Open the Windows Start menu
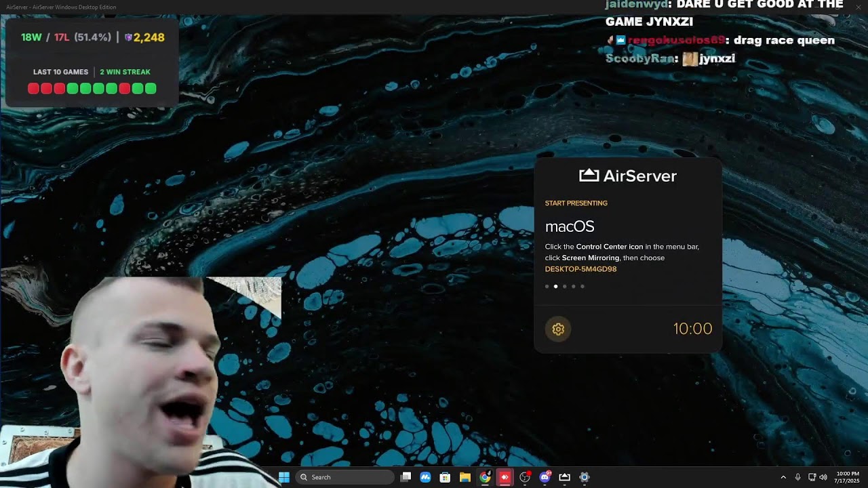868x488 pixels. (x=284, y=477)
